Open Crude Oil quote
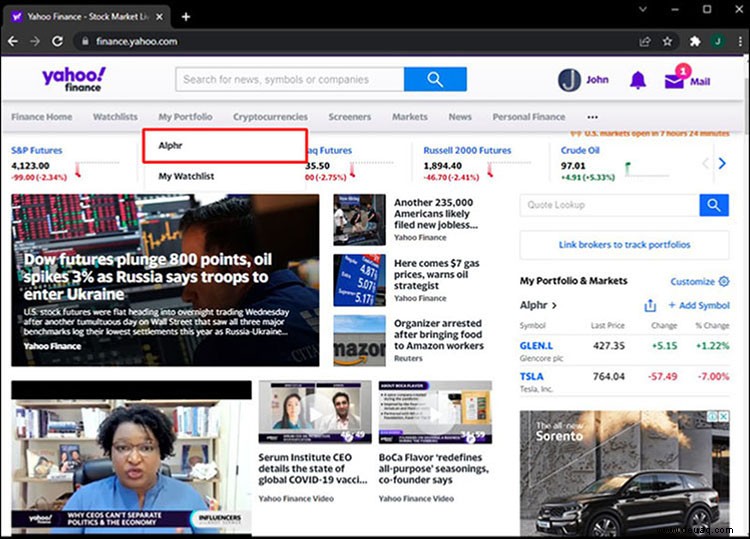The width and height of the screenshot is (750, 539). [x=580, y=150]
